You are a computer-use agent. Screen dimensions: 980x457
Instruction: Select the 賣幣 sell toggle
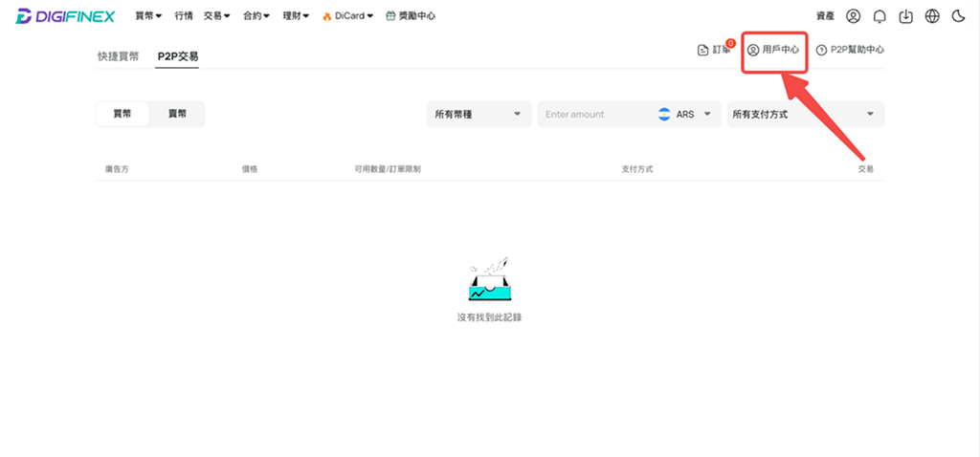click(177, 114)
